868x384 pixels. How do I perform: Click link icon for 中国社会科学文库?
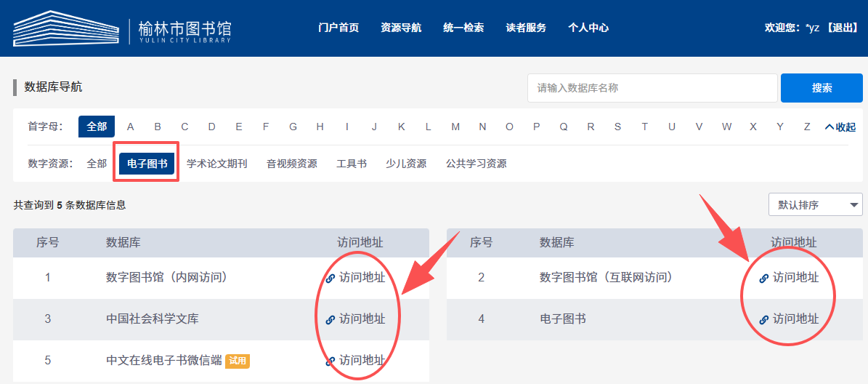point(330,319)
